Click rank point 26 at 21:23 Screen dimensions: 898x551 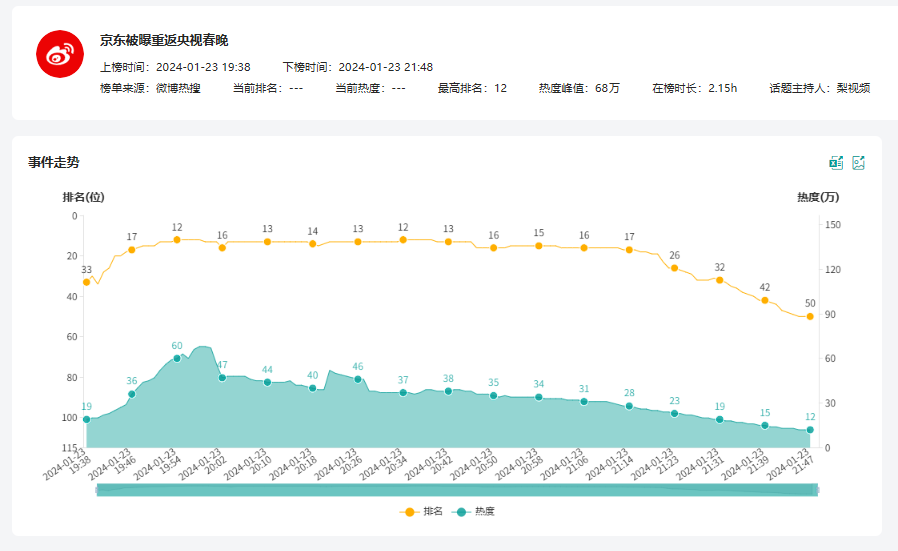(x=675, y=268)
